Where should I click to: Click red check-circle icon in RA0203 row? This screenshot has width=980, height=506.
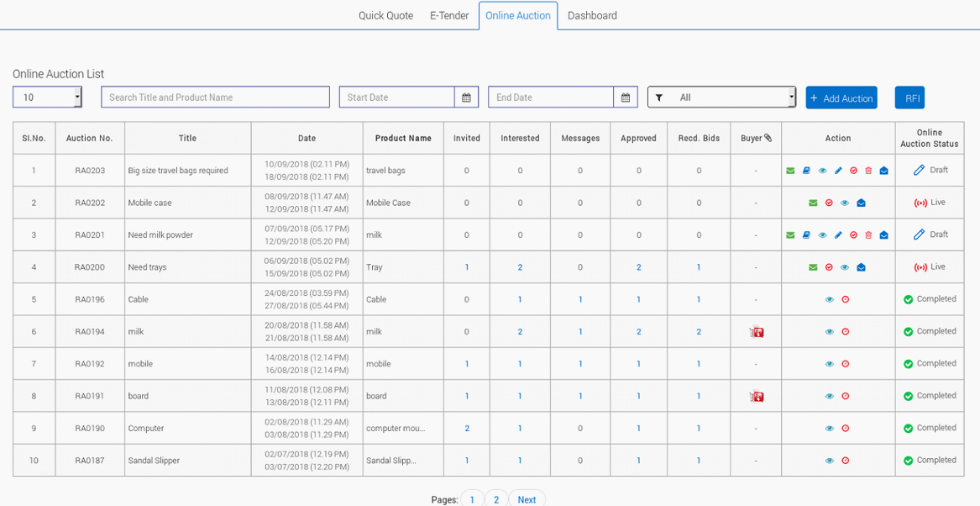click(x=854, y=171)
